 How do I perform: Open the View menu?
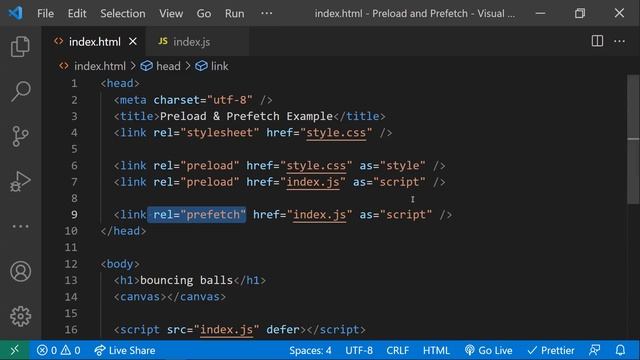point(171,13)
